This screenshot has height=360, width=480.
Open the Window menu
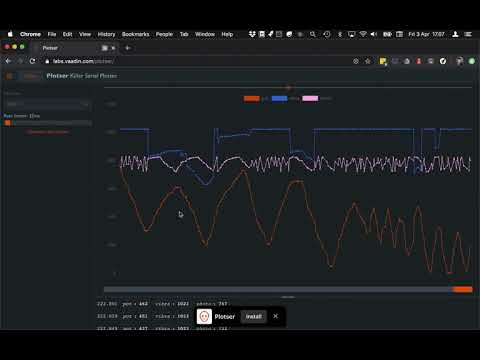point(205,34)
